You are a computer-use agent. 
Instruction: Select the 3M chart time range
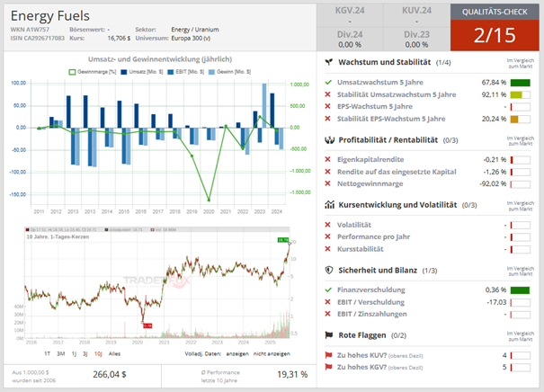[x=61, y=354]
